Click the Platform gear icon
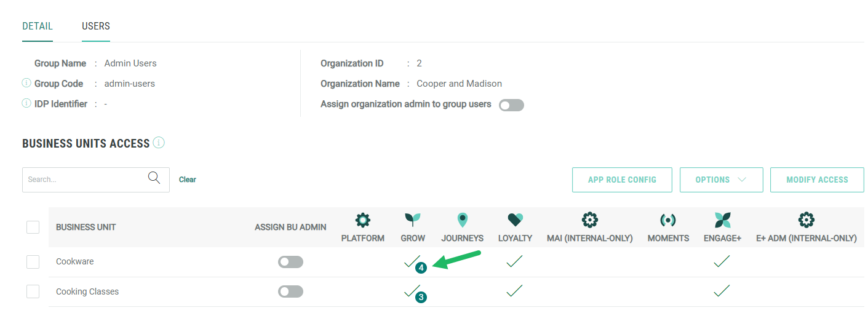 coord(363,220)
